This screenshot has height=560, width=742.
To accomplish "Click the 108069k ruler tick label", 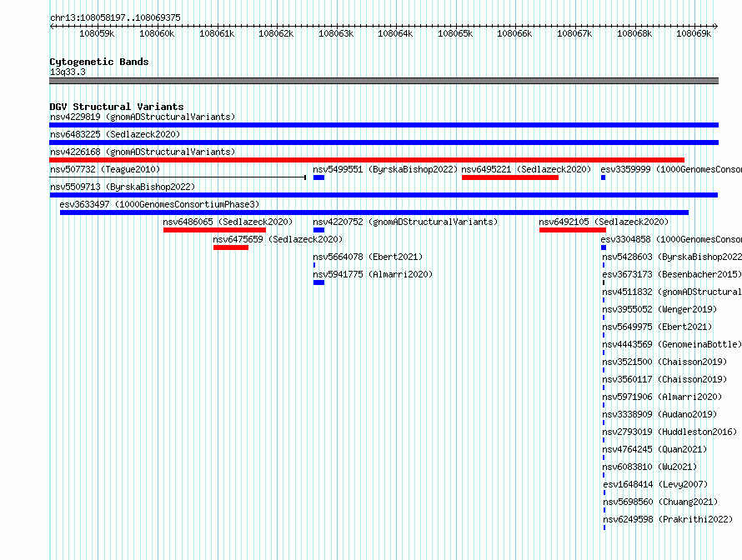I will pos(694,33).
